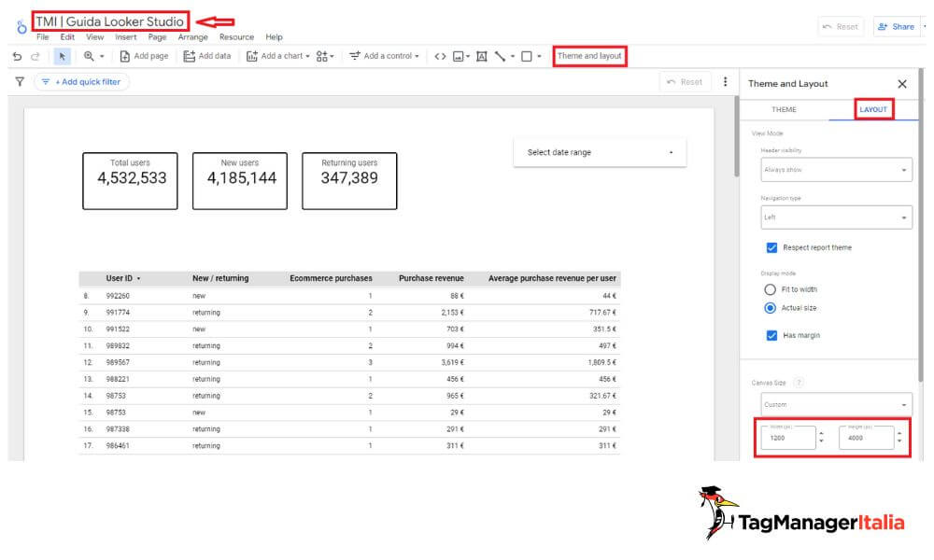Undo the last action
The image size is (934, 560).
click(x=17, y=57)
